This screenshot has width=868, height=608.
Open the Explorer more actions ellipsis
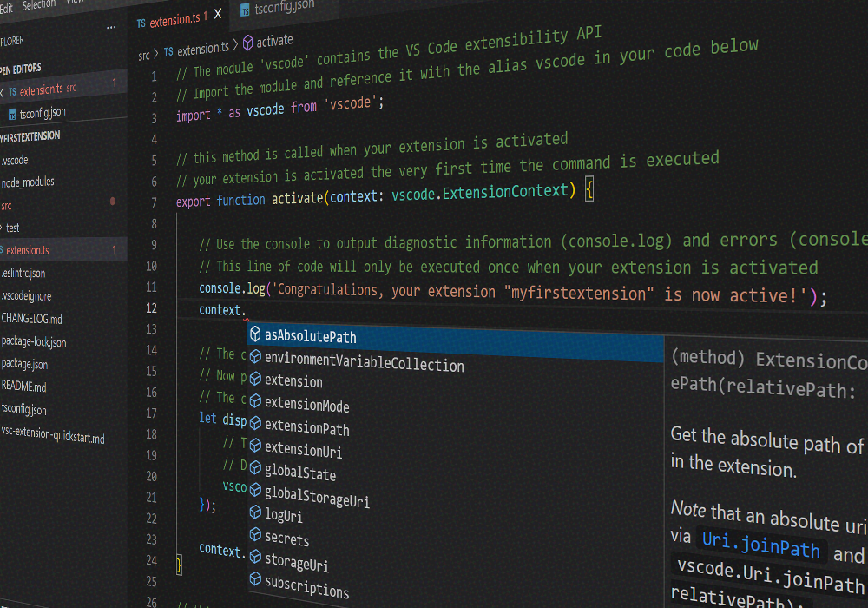click(111, 27)
